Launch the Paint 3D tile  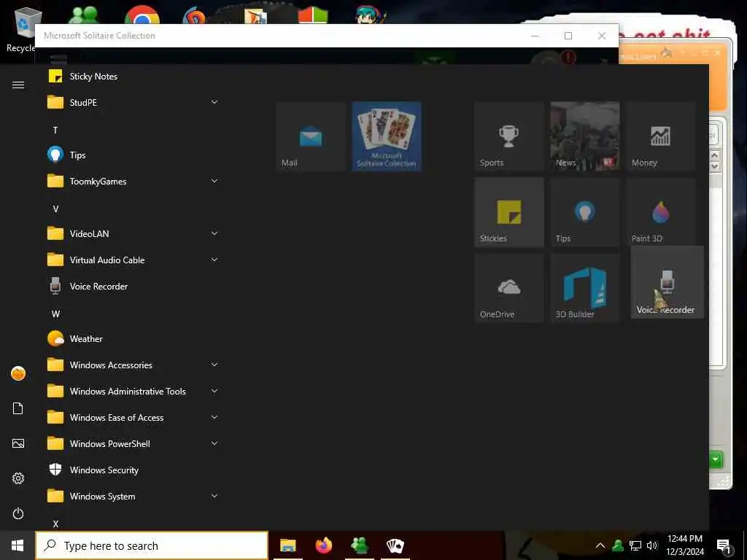(661, 212)
